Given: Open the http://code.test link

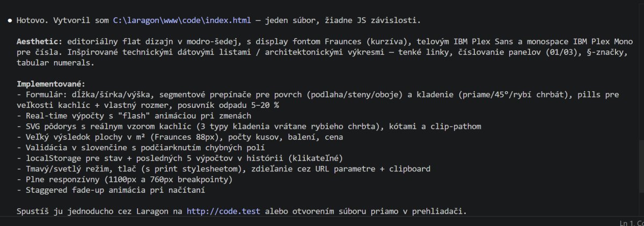Looking at the screenshot, I should click(223, 211).
